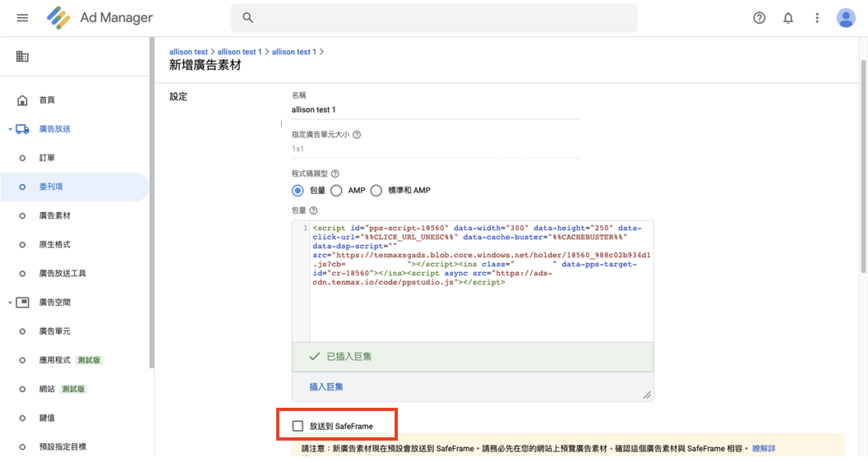Click the home icon beside 首頁
The width and height of the screenshot is (868, 462).
pos(22,100)
